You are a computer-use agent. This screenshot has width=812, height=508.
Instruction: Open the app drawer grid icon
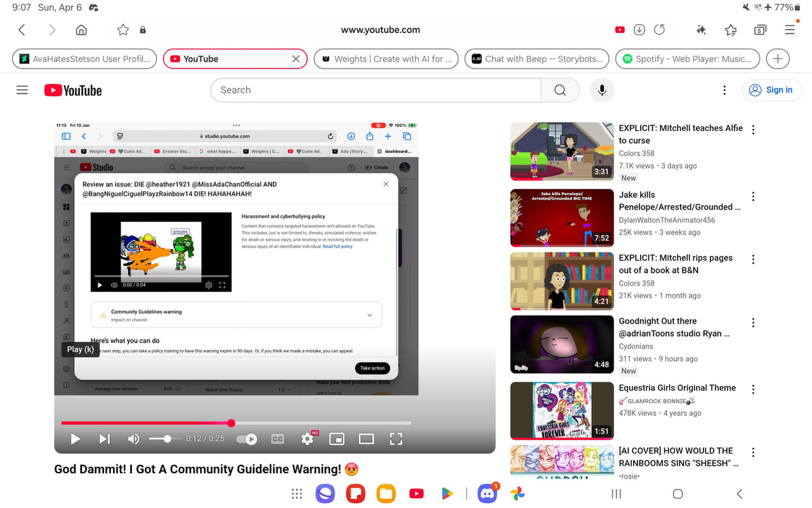296,493
